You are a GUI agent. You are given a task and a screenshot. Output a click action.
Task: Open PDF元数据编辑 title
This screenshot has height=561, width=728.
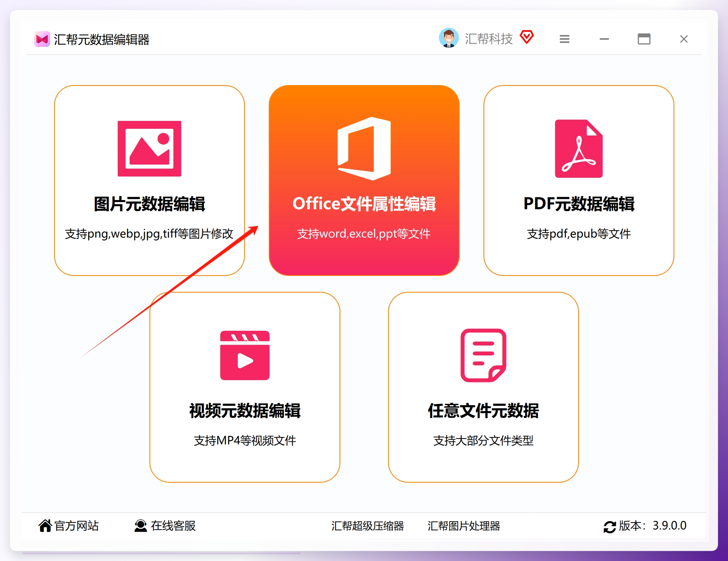tap(579, 204)
